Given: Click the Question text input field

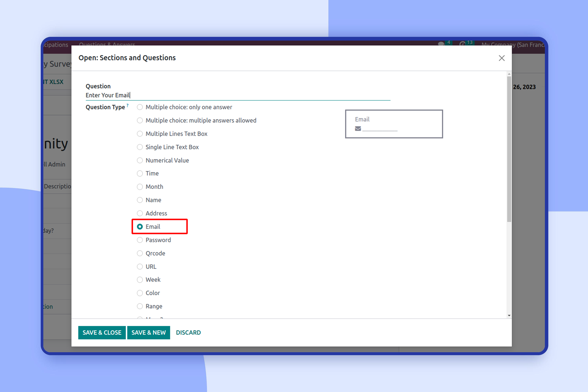Looking at the screenshot, I should coord(238,95).
